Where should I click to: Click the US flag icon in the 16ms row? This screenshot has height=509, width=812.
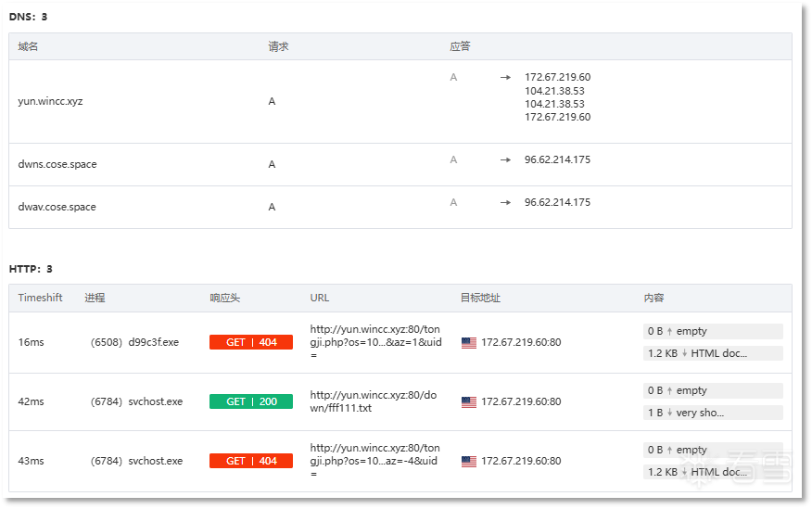[468, 342]
